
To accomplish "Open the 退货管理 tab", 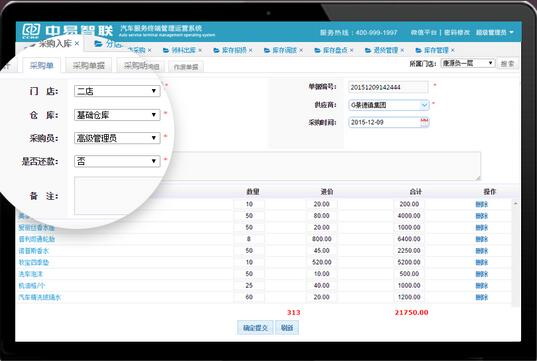I will [385, 50].
